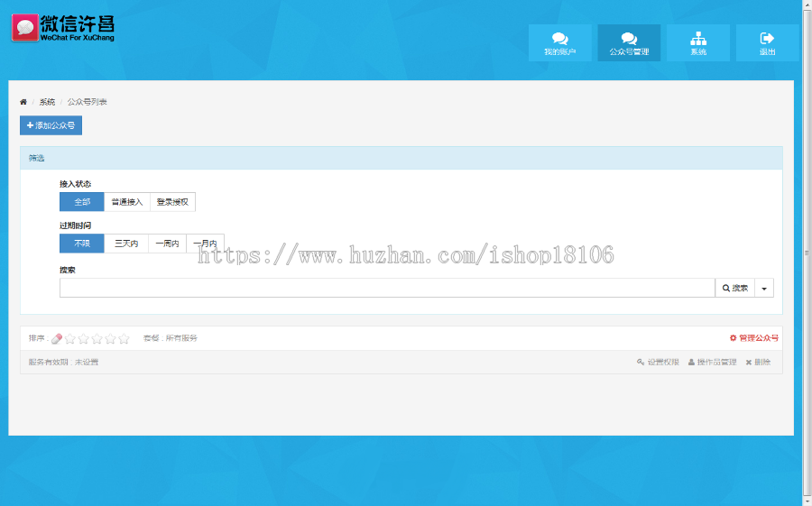Click the 退出 logout button

(767, 43)
